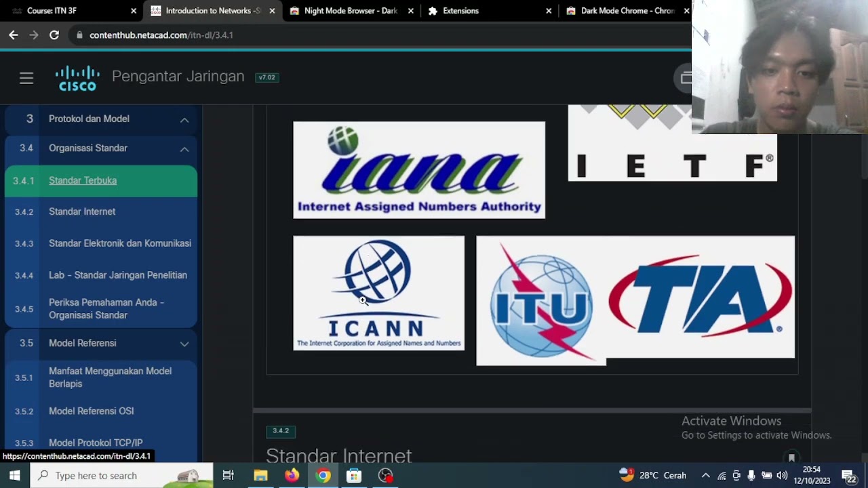Expand the Model Referensi section
The height and width of the screenshot is (488, 868).
pos(184,344)
